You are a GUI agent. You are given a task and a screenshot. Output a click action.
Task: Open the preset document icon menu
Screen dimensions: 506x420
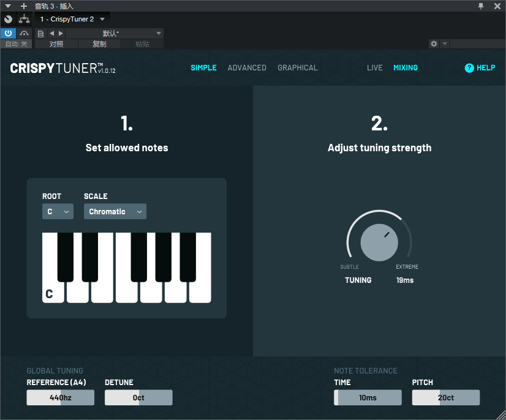40,34
